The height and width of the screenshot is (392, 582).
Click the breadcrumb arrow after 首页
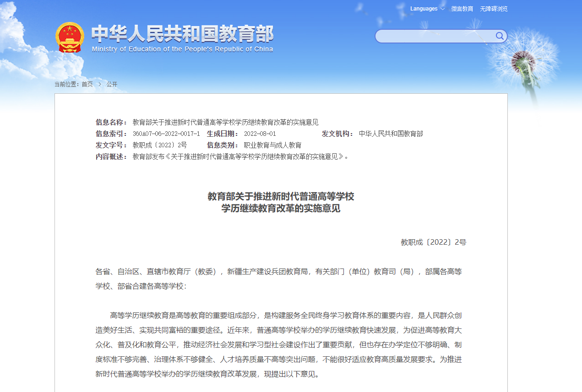coord(100,84)
